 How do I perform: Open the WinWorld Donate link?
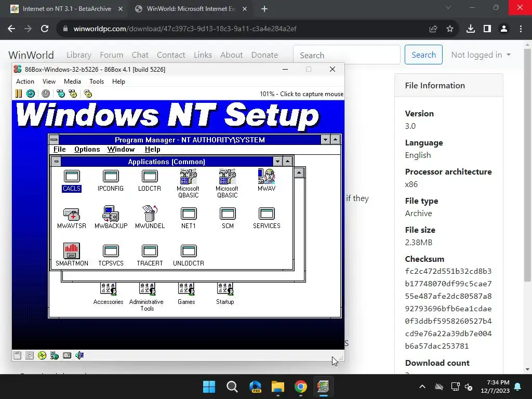pos(264,55)
